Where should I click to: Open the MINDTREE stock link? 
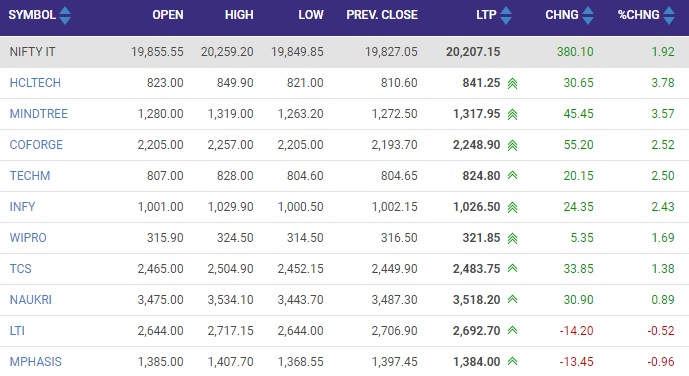[x=39, y=114]
